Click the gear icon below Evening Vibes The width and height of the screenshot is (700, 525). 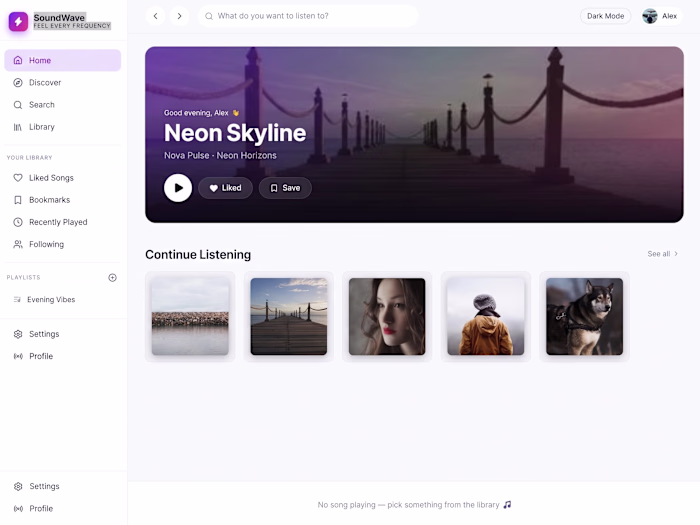click(x=18, y=334)
